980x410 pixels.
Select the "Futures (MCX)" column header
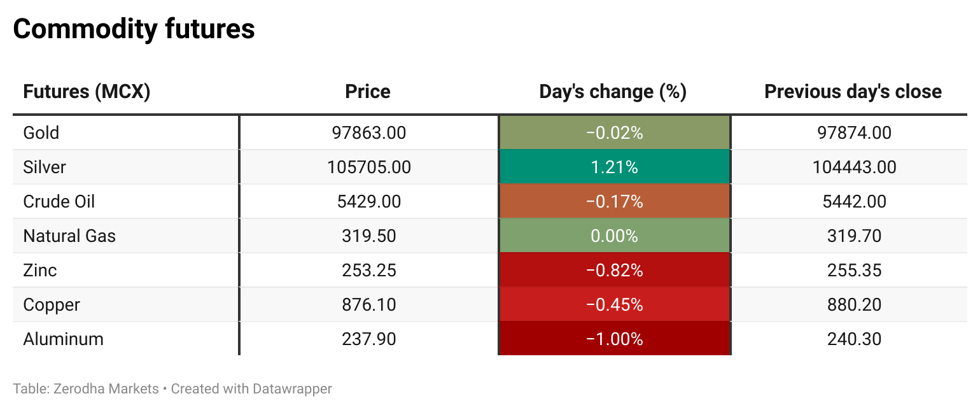point(87,92)
